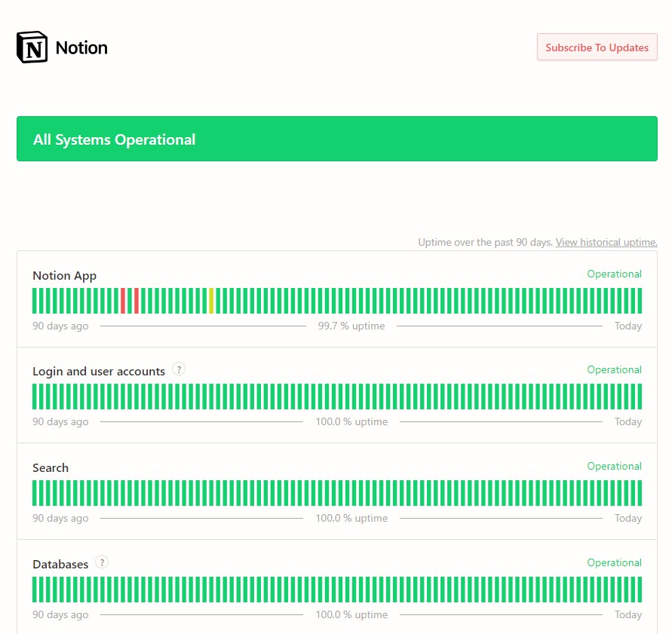This screenshot has height=634, width=672.
Task: Click the first red outage bar in Notion App
Action: click(x=123, y=301)
